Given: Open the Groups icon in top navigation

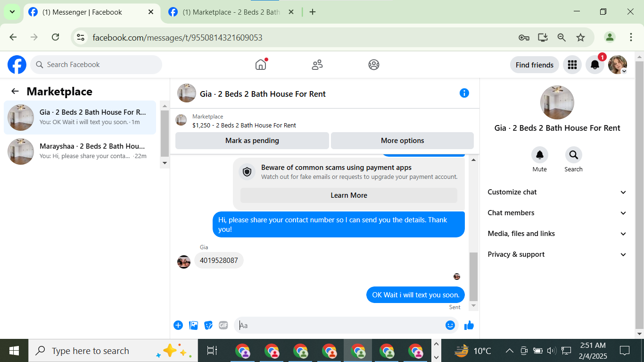Looking at the screenshot, I should 374,65.
